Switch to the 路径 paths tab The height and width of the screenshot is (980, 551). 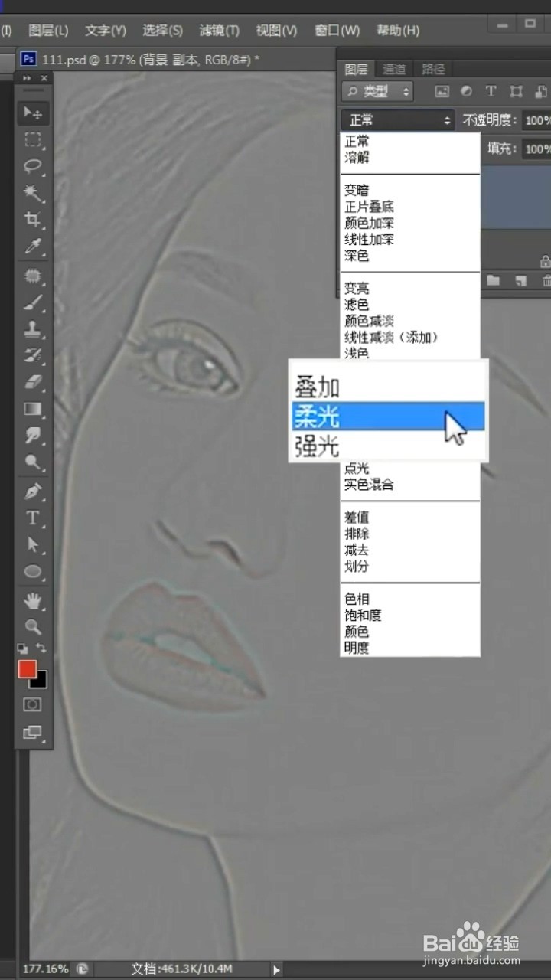(x=433, y=69)
